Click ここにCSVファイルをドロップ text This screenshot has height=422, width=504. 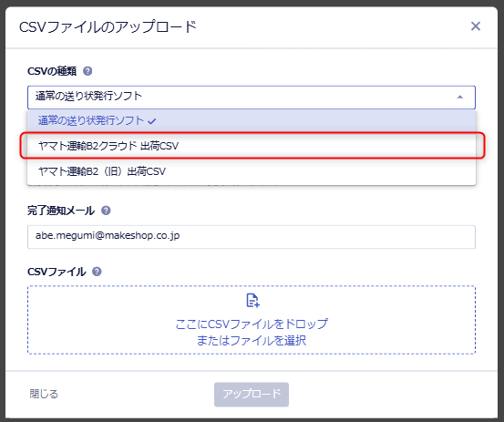click(252, 324)
